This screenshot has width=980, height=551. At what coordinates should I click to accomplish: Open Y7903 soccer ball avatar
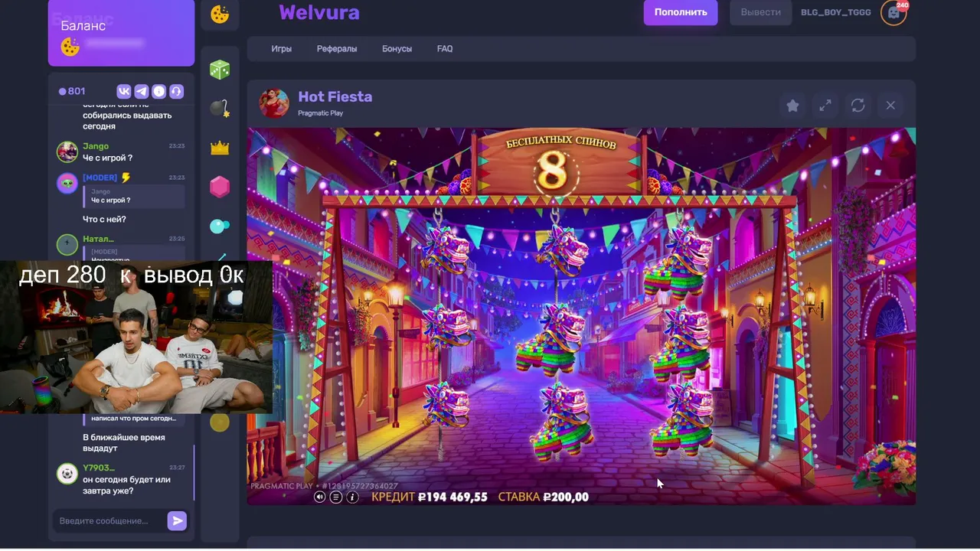coord(67,474)
